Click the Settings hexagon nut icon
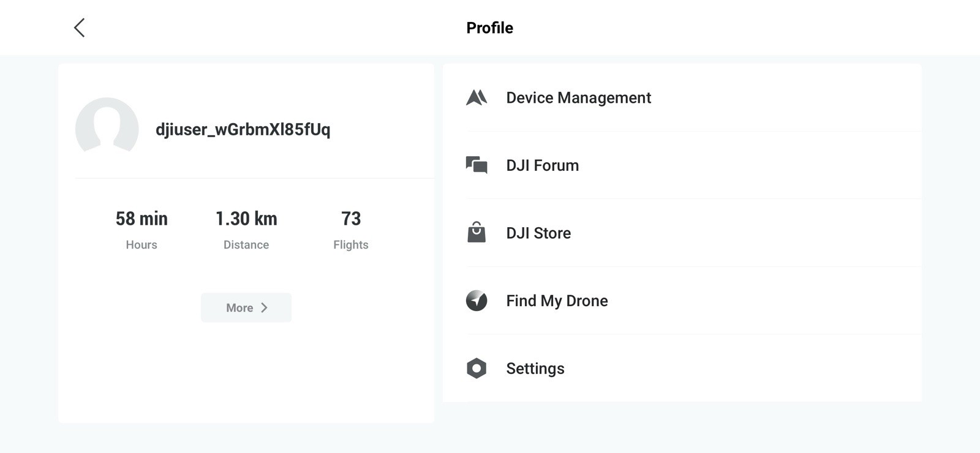The width and height of the screenshot is (980, 453). 477,369
